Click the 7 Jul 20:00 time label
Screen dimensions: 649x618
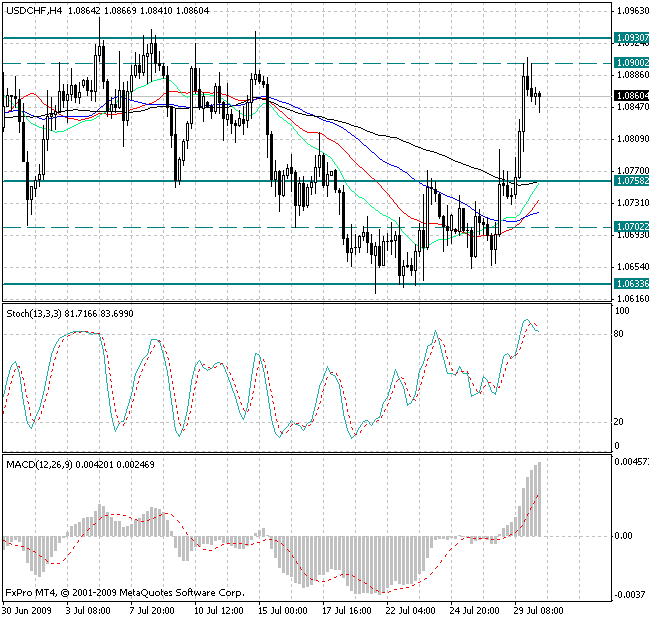153,609
